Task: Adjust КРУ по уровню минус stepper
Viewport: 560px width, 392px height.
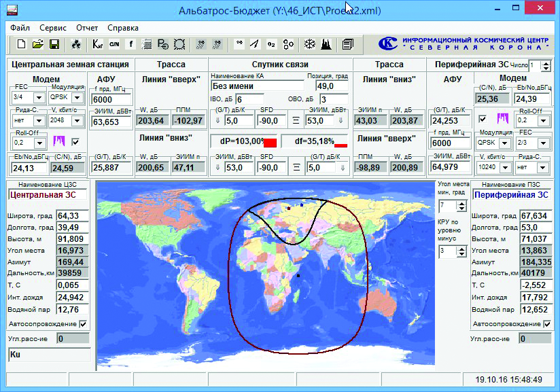Action: [461, 251]
